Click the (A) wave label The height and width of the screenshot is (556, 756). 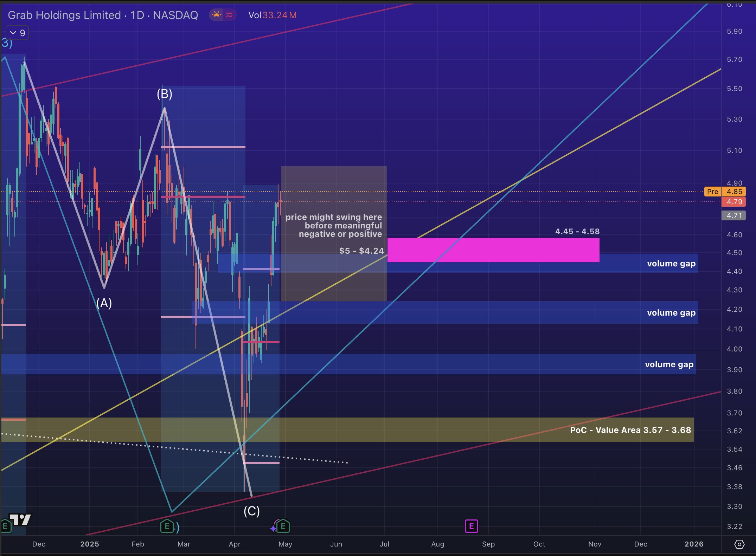[x=104, y=303]
